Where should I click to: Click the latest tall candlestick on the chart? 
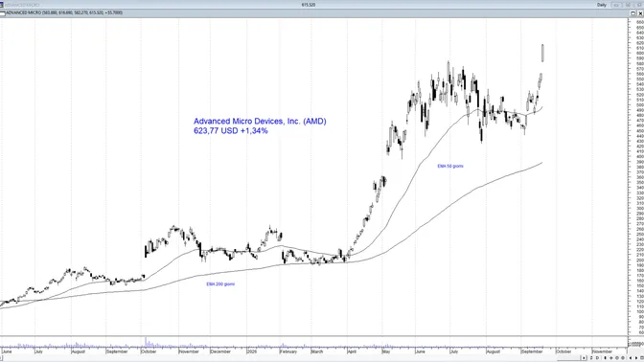tap(543, 53)
